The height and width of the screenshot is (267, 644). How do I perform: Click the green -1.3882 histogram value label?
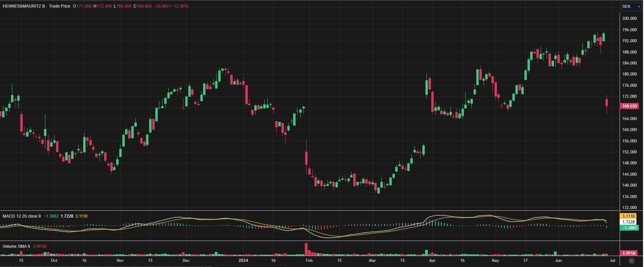coord(630,228)
